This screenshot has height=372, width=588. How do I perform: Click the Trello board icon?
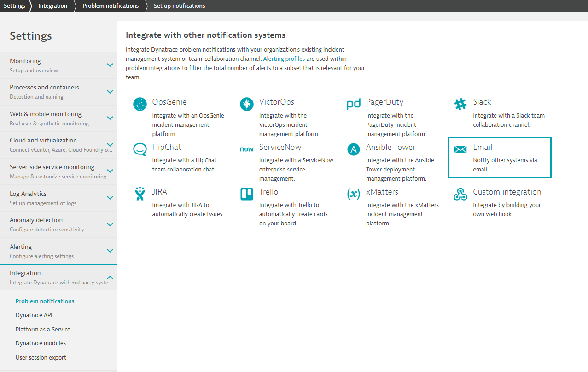coord(247,194)
